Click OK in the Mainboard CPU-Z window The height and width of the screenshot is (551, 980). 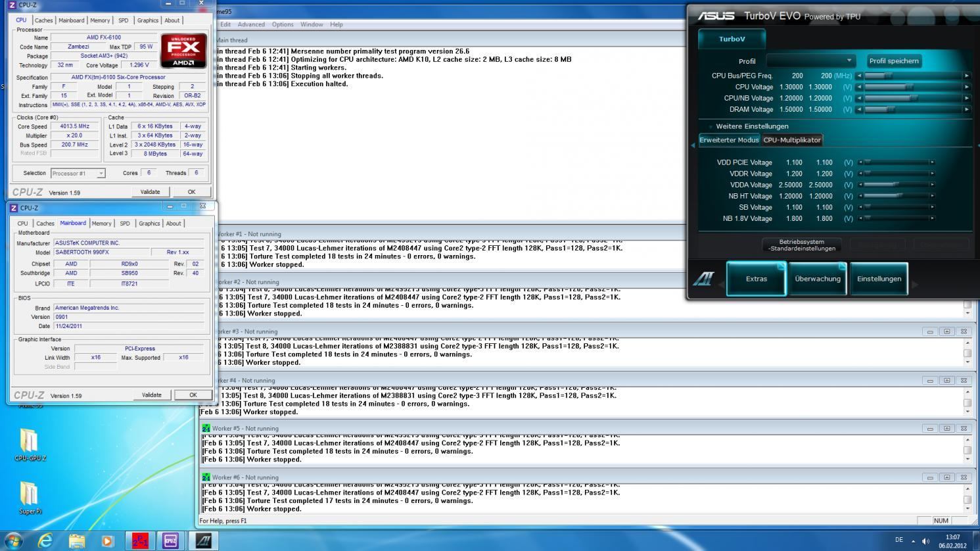[x=193, y=395]
